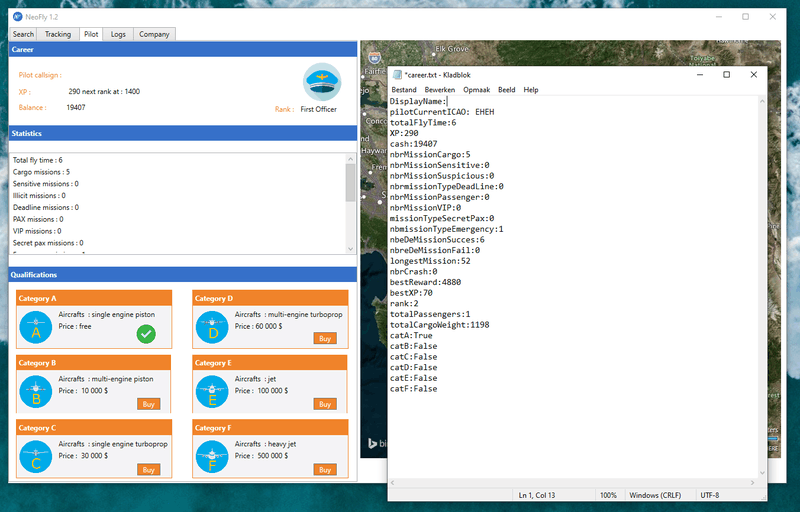Click the pilot cap rank badge

tap(322, 82)
